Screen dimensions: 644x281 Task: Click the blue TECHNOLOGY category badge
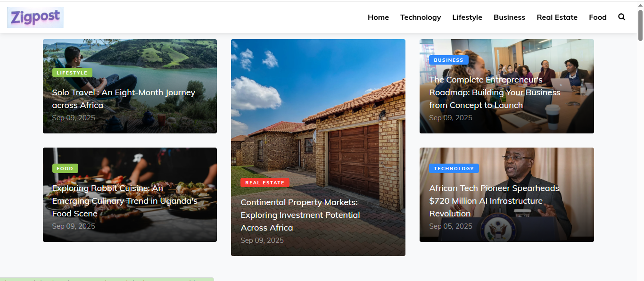pyautogui.click(x=454, y=169)
